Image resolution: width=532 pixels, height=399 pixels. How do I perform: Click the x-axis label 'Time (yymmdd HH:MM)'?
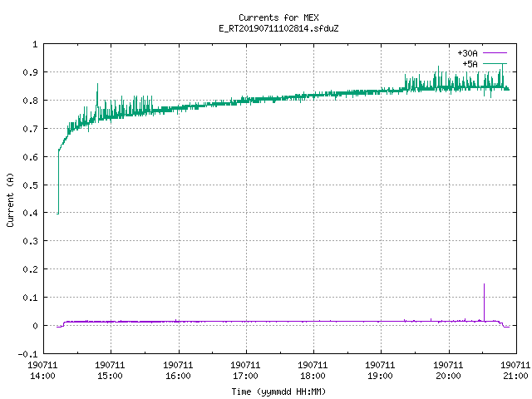tap(278, 392)
